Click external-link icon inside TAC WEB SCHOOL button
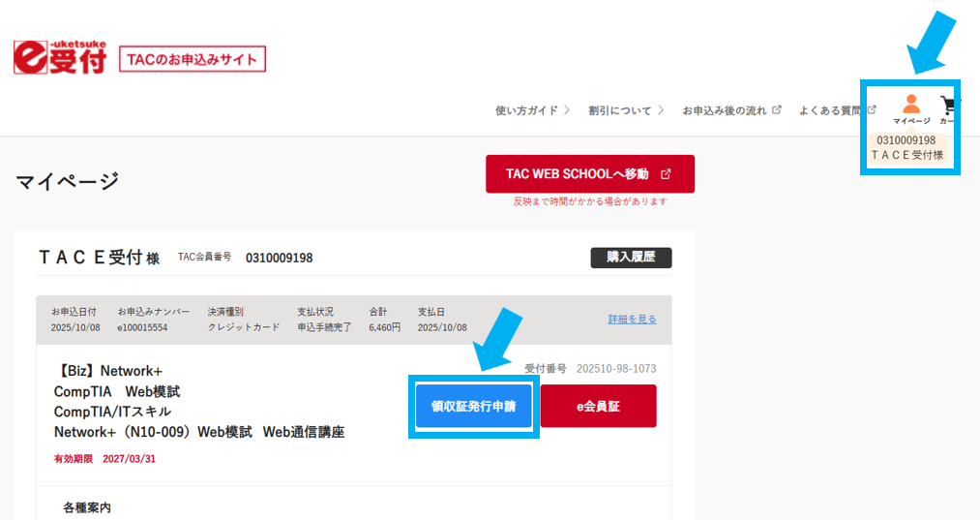The height and width of the screenshot is (520, 980). tap(666, 174)
